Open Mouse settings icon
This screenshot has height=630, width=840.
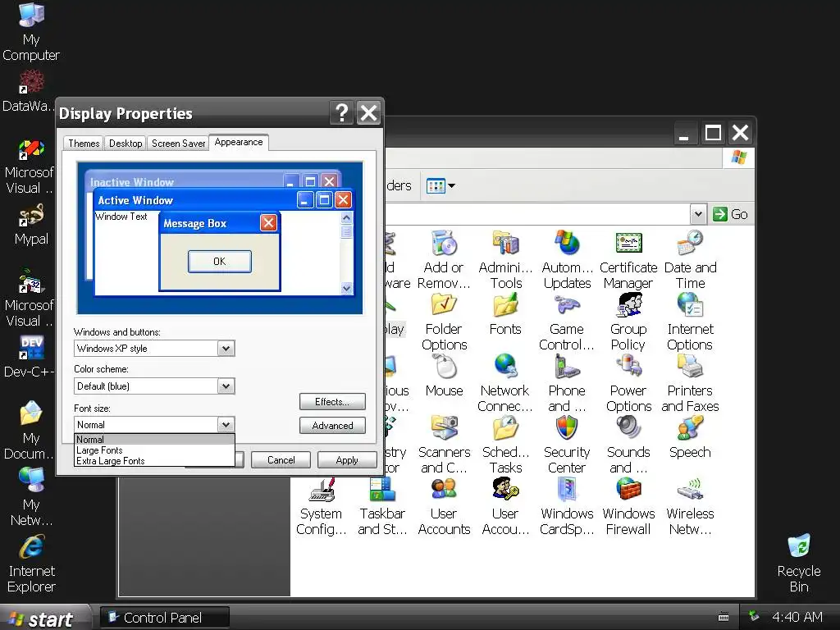tap(444, 376)
